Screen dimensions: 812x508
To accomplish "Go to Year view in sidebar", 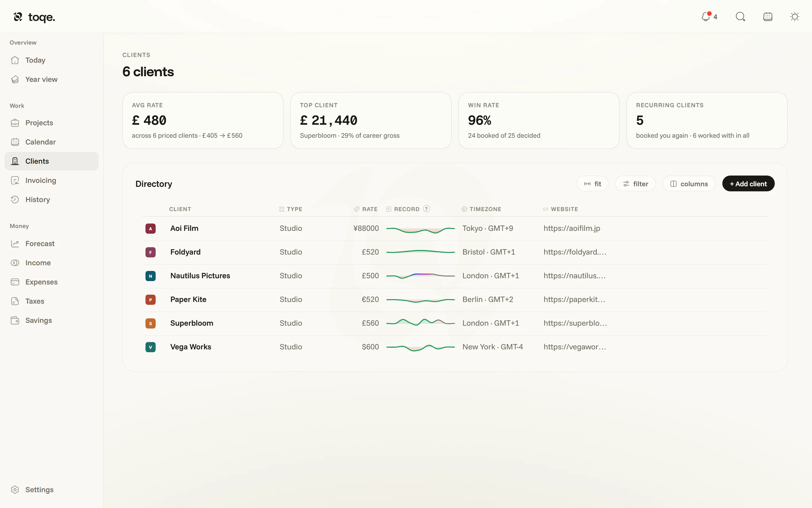I will click(x=51, y=79).
